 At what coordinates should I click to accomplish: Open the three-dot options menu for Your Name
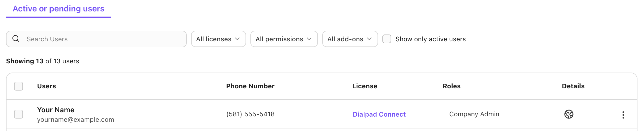(x=623, y=115)
